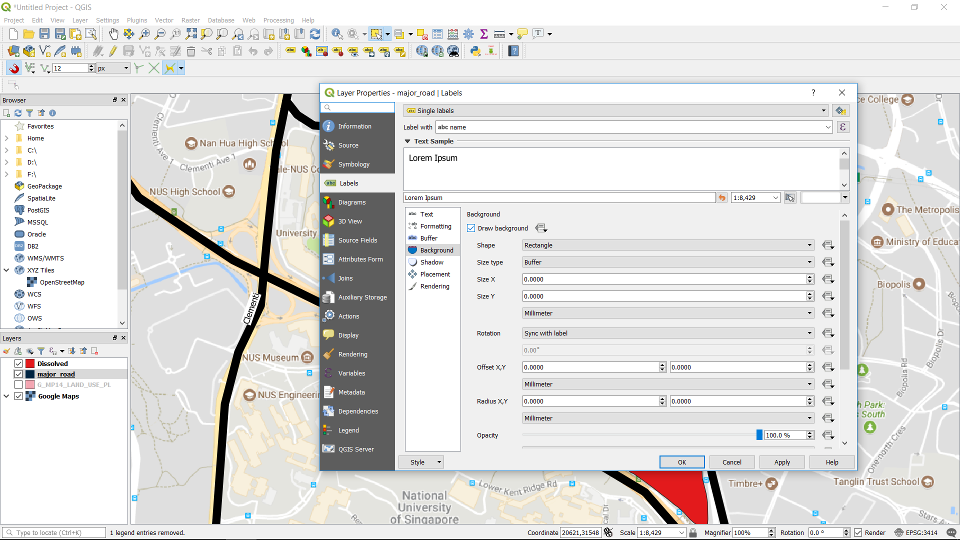The width and height of the screenshot is (960, 540).
Task: Open the Shape dropdown showing Rectangle
Action: click(x=668, y=245)
